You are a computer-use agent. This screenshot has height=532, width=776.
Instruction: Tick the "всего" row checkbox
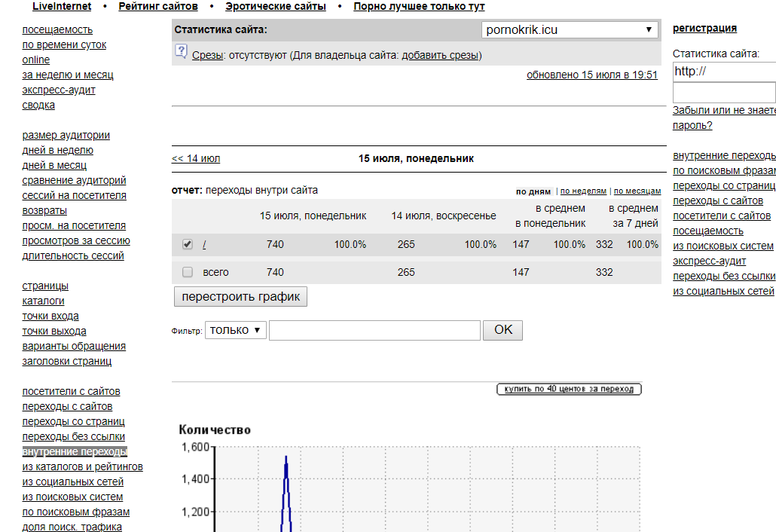coord(188,272)
